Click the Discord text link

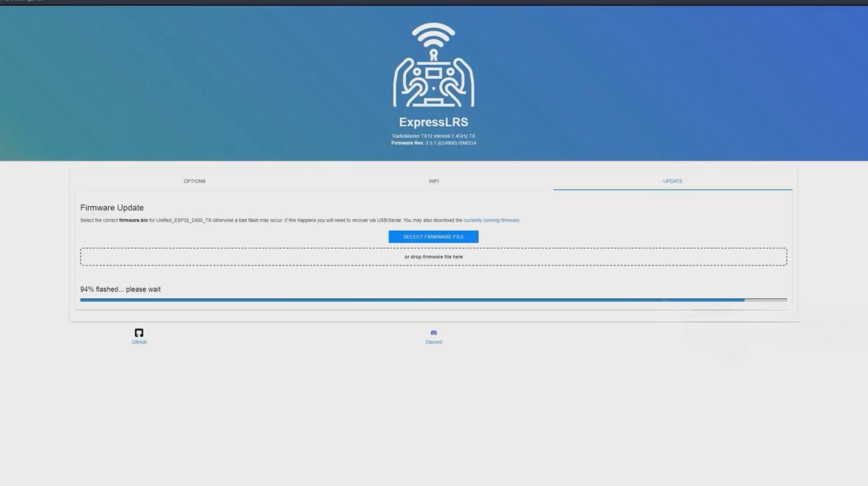433,342
